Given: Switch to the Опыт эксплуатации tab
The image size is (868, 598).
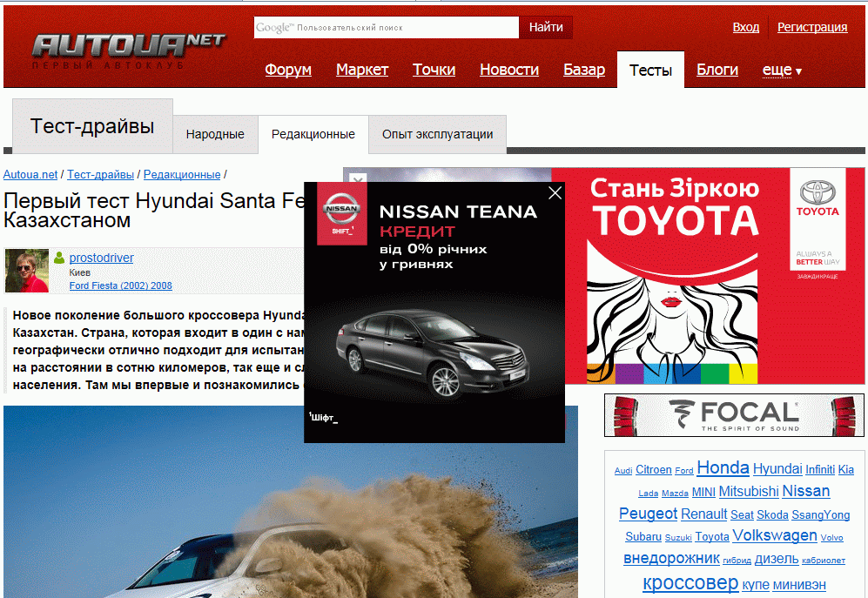Looking at the screenshot, I should point(437,134).
